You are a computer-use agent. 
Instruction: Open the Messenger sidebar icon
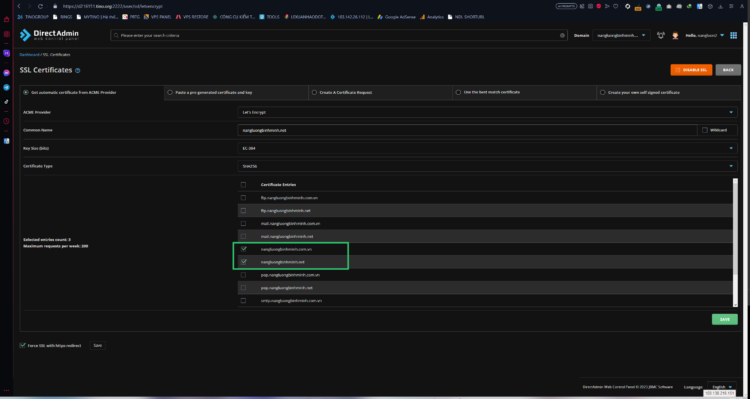point(7,73)
